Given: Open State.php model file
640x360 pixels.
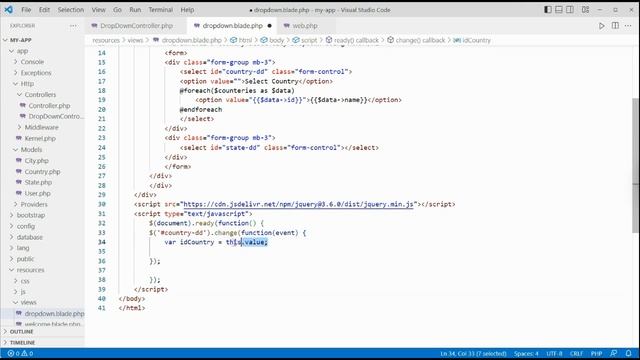Looking at the screenshot, I should 42,182.
